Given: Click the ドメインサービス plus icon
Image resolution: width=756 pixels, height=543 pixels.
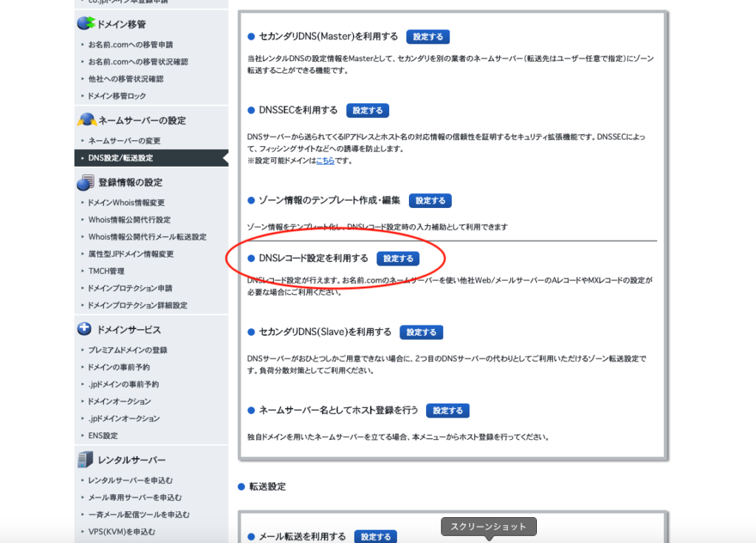Looking at the screenshot, I should [x=84, y=328].
